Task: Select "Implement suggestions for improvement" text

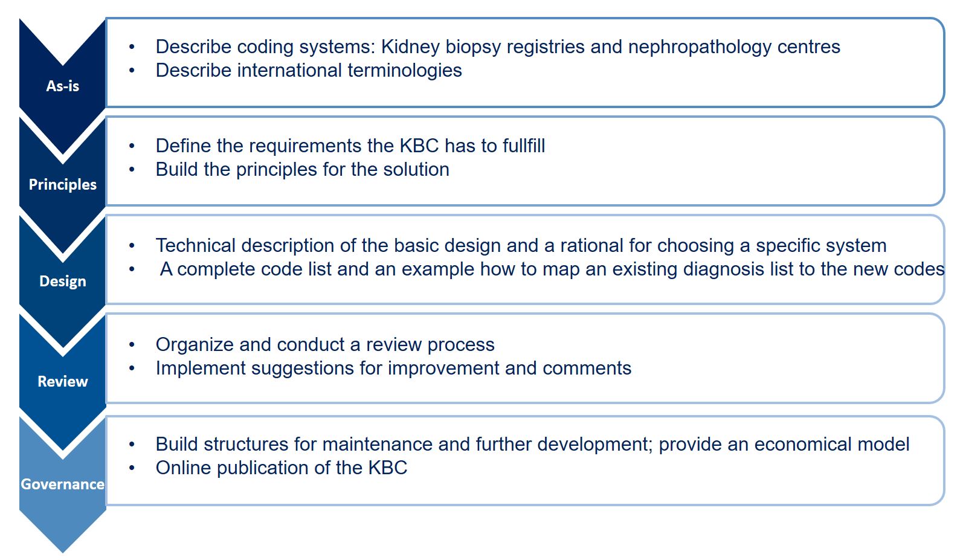Action: click(393, 368)
